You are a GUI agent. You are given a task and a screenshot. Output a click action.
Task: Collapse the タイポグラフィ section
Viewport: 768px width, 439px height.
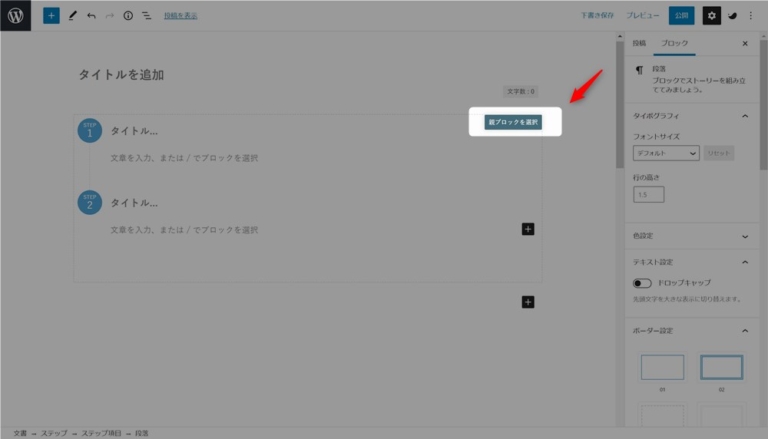745,116
